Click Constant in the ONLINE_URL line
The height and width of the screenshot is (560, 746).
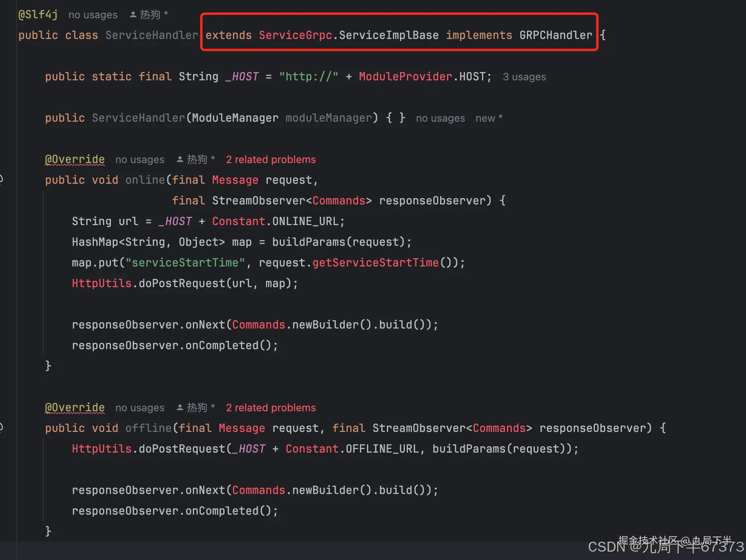click(x=239, y=222)
